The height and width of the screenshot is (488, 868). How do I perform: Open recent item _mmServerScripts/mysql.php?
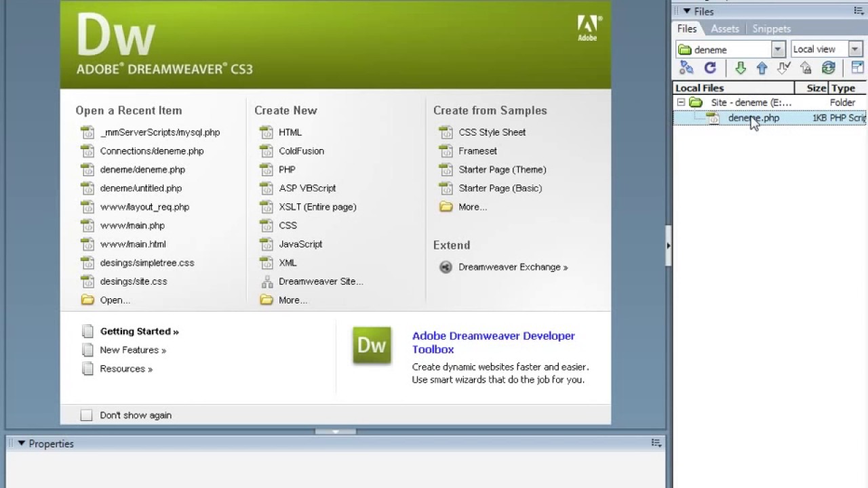point(160,132)
